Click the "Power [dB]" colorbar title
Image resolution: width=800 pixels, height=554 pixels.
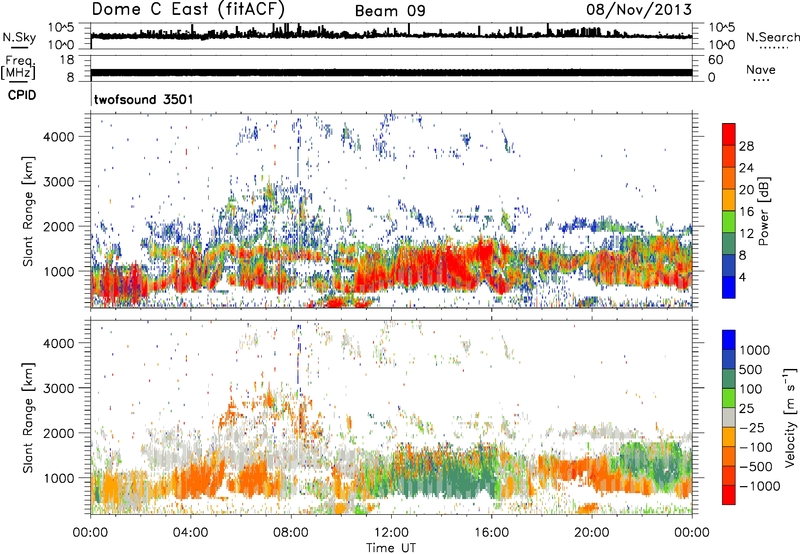pyautogui.click(x=763, y=211)
